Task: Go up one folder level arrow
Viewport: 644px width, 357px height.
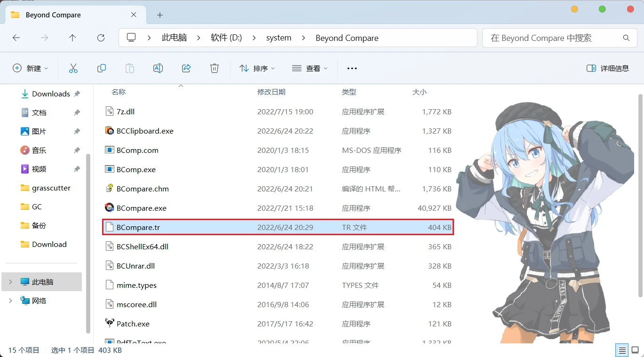Action: [x=72, y=38]
